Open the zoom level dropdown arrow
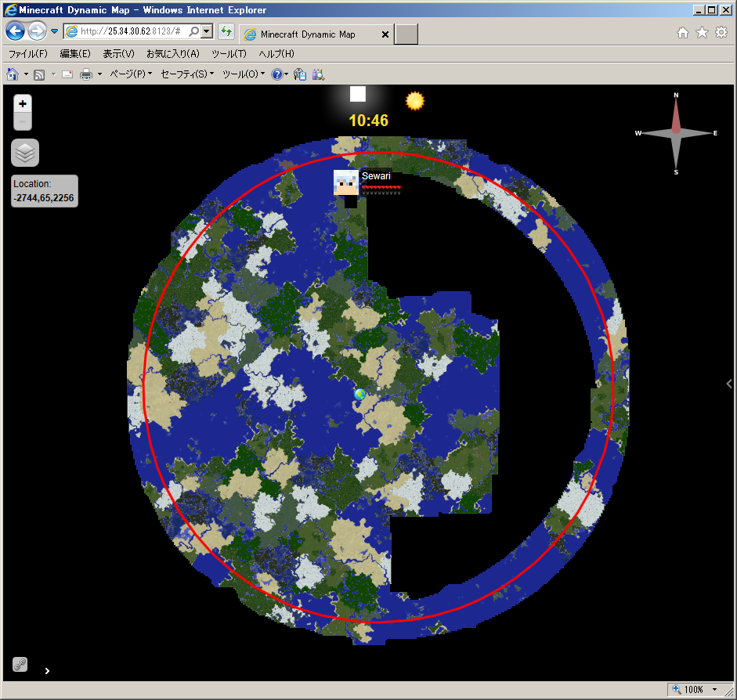This screenshot has height=700, width=737. point(715,689)
